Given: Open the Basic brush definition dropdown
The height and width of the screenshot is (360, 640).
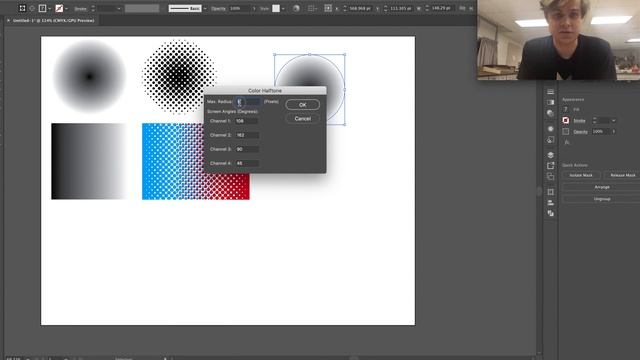Looking at the screenshot, I should coord(205,9).
